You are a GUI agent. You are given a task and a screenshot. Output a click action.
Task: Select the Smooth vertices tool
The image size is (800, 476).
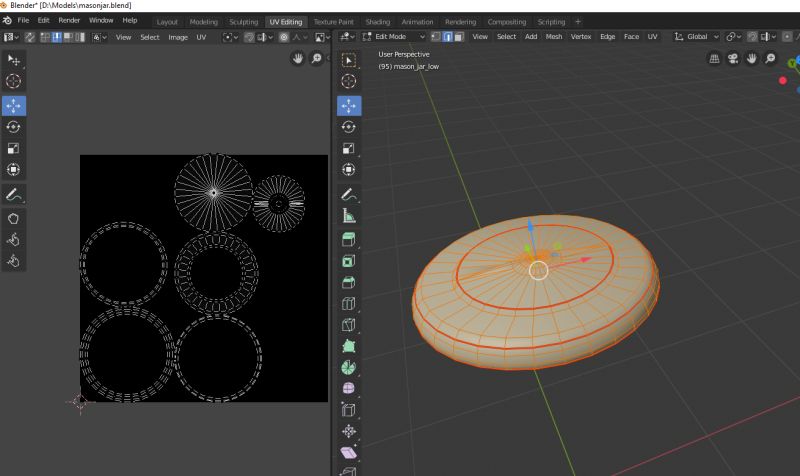[349, 389]
